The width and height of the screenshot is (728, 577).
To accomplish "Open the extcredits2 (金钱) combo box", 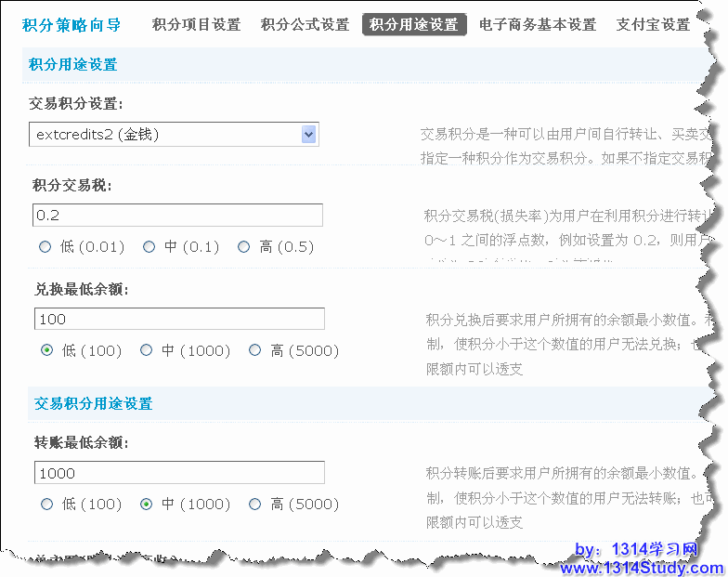I will [x=167, y=135].
